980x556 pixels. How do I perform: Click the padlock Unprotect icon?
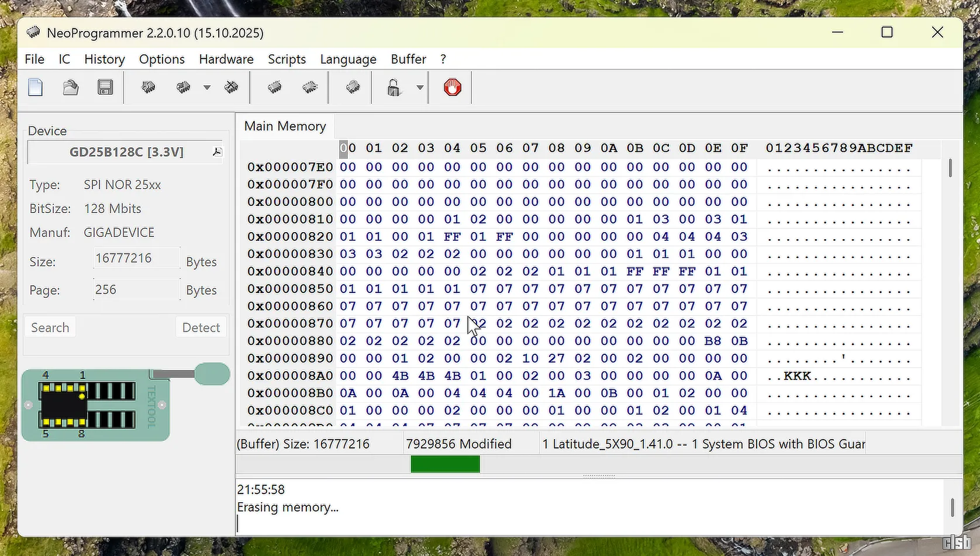point(394,88)
